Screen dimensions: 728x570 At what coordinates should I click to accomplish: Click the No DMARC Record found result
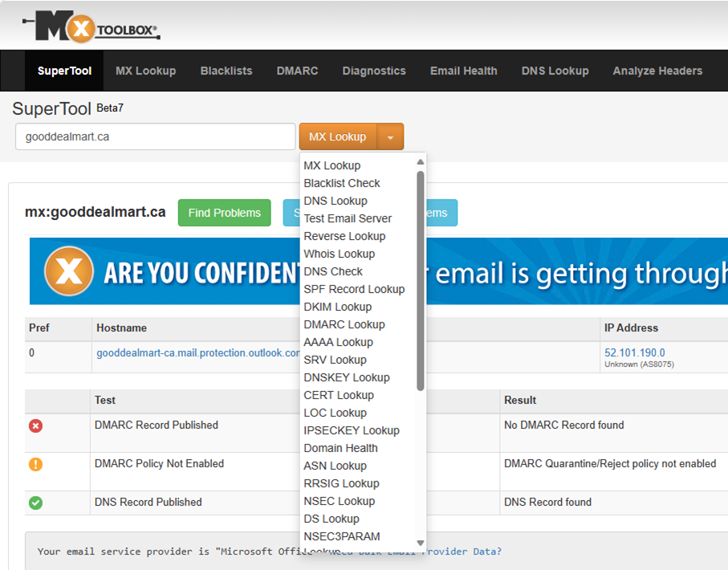tap(563, 425)
